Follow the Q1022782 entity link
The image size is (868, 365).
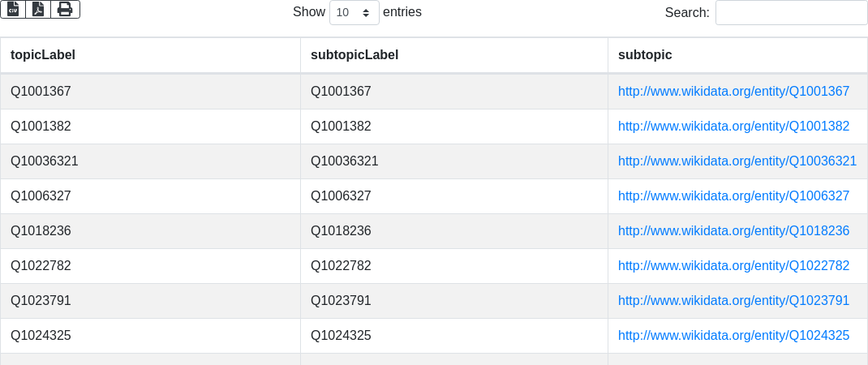pos(733,266)
